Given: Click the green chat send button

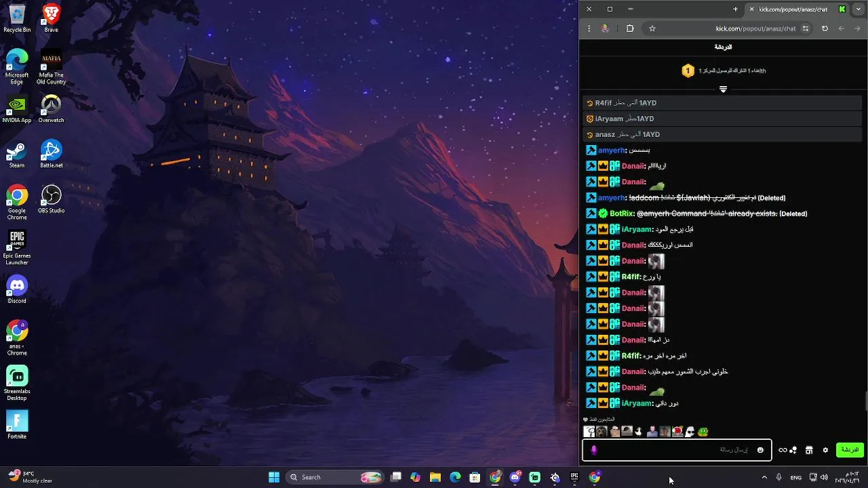Looking at the screenshot, I should (850, 450).
